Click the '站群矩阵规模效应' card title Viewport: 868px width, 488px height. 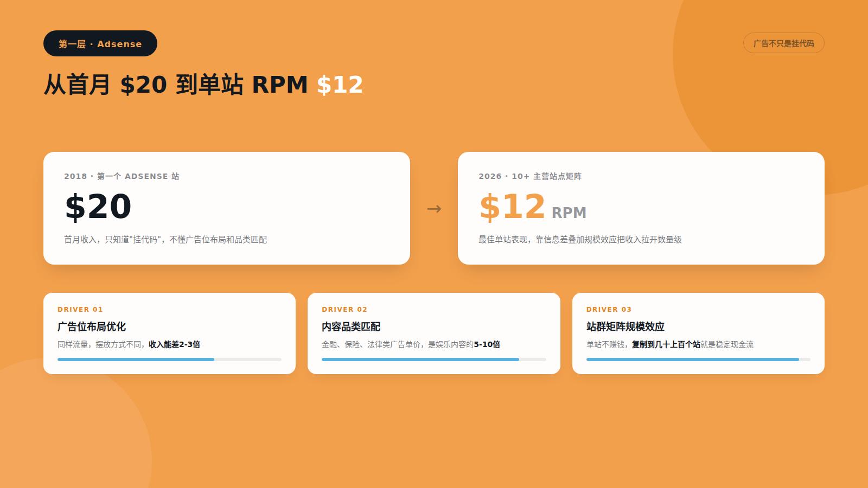(626, 326)
